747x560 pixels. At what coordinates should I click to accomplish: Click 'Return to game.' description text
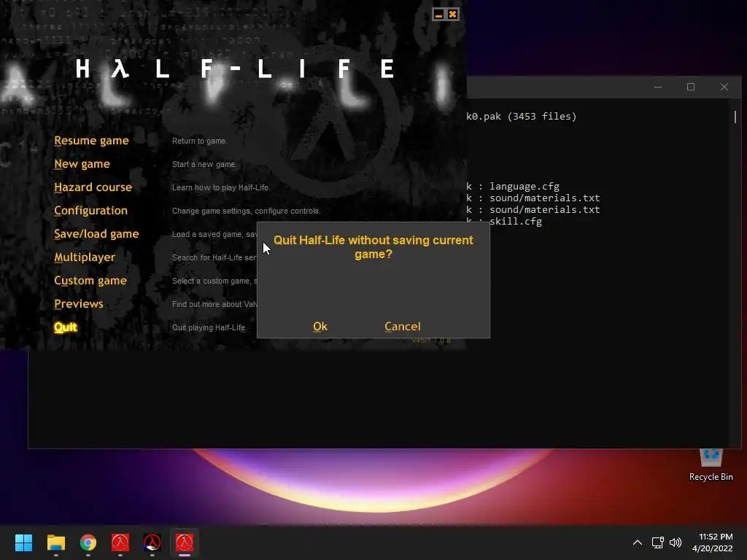click(x=200, y=141)
